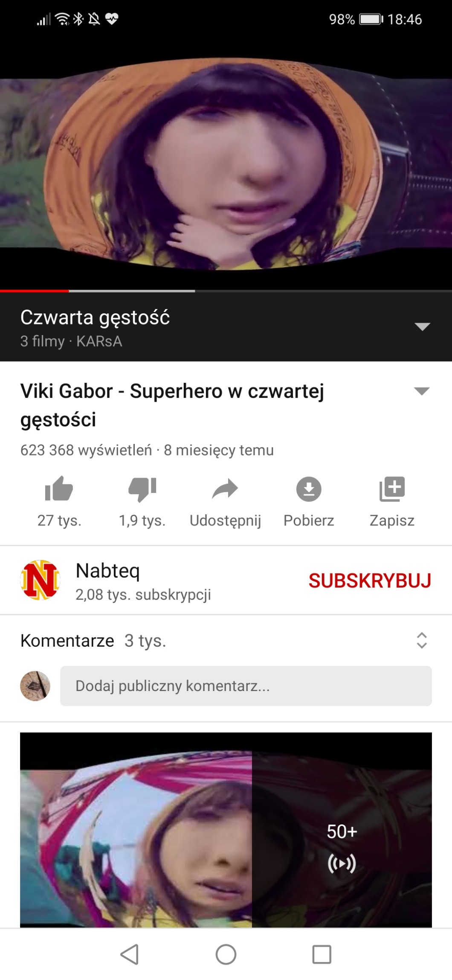Subscribe with the SUBSKRYBUJ button
This screenshot has height=980, width=452.
coord(370,580)
